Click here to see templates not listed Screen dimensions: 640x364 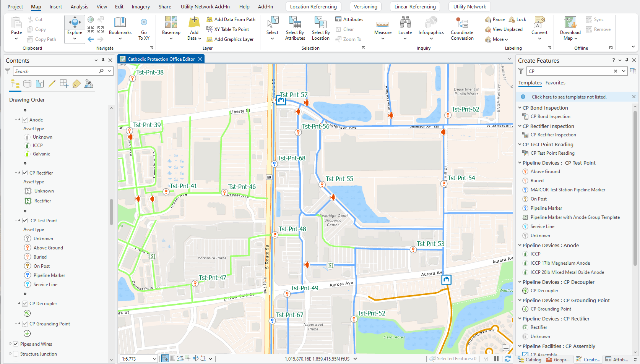[x=569, y=97]
